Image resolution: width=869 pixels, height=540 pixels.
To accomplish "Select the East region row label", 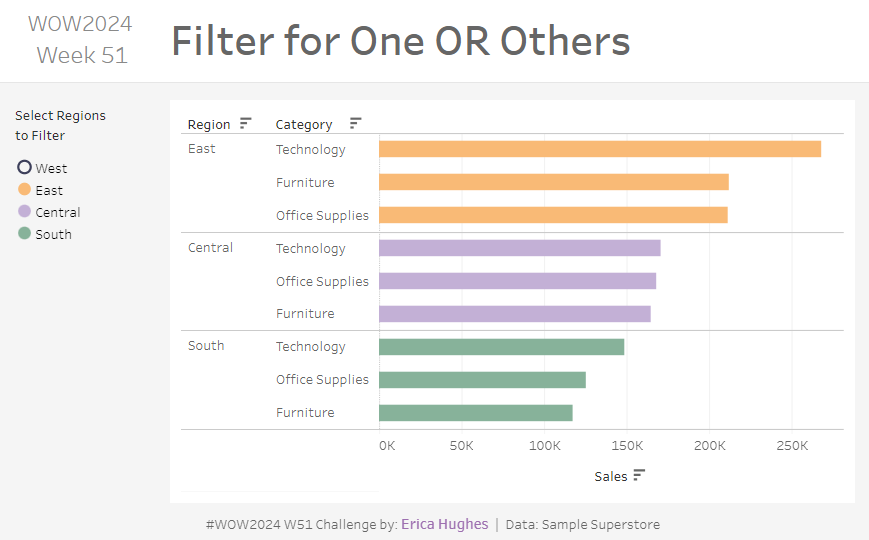I will point(202,149).
